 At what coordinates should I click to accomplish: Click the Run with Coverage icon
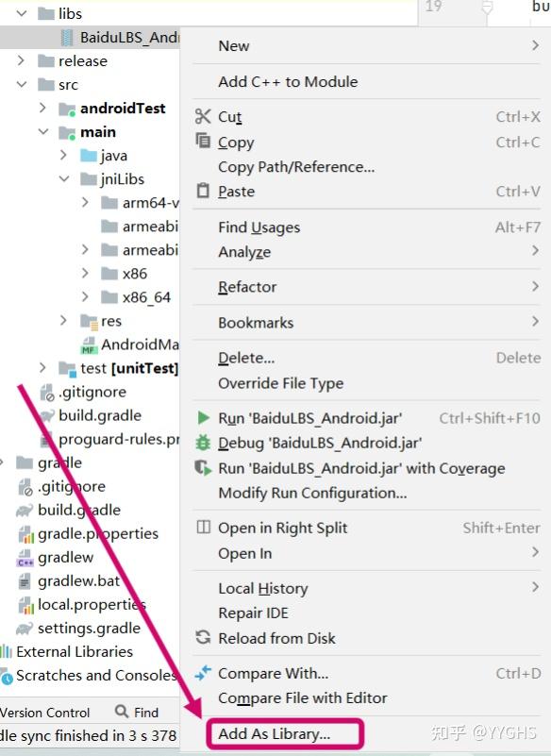click(203, 468)
